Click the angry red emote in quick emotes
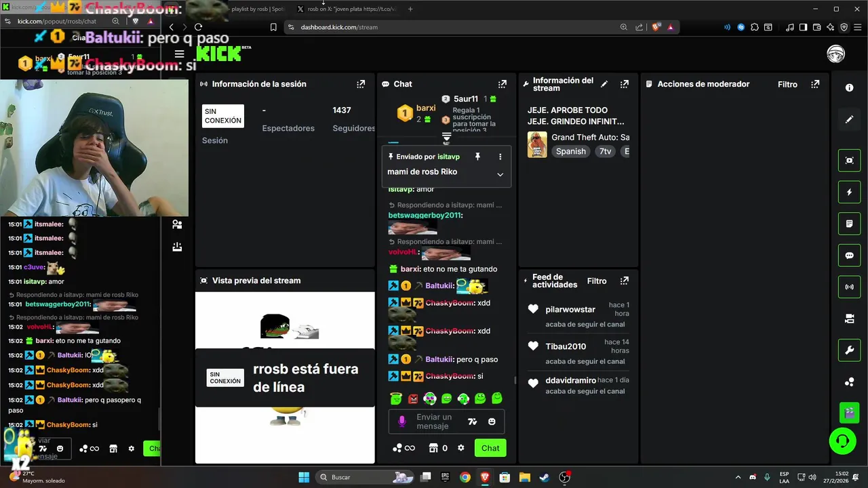Image resolution: width=868 pixels, height=488 pixels. pyautogui.click(x=413, y=399)
